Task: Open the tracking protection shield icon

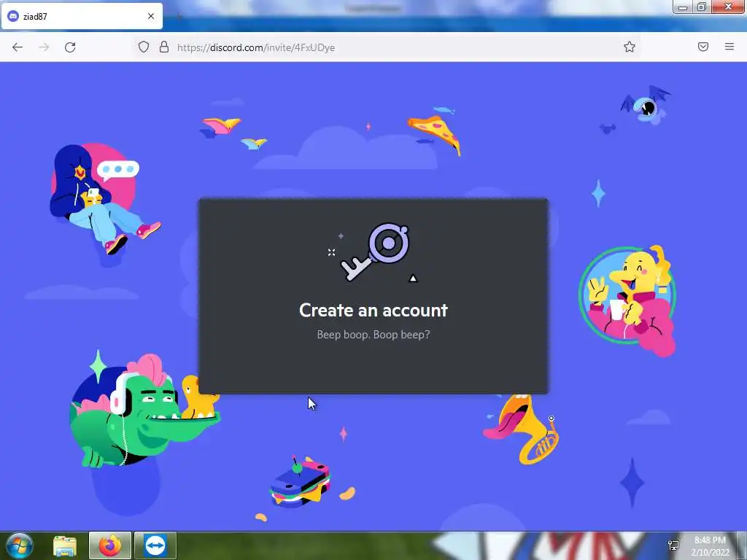Action: (144, 47)
